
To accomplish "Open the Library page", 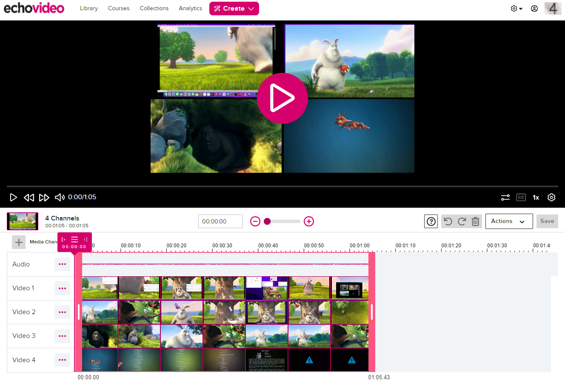I will point(89,8).
